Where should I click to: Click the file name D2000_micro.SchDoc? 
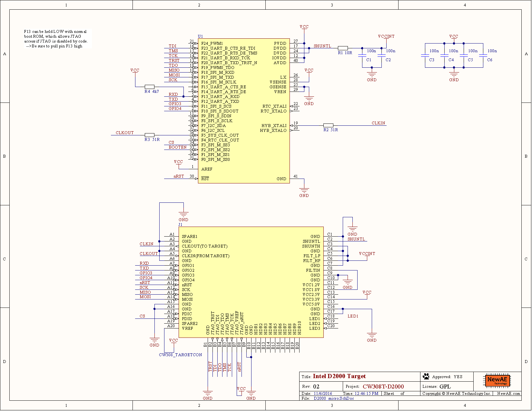(x=334, y=398)
